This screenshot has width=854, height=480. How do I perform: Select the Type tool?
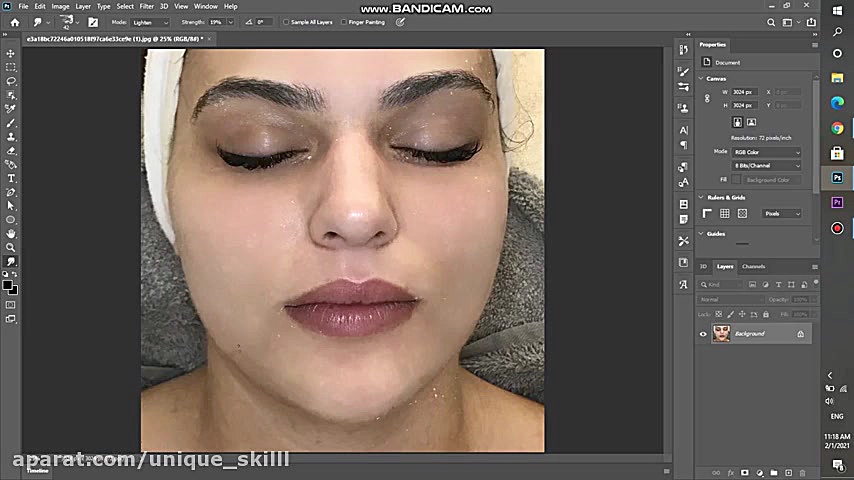11,178
